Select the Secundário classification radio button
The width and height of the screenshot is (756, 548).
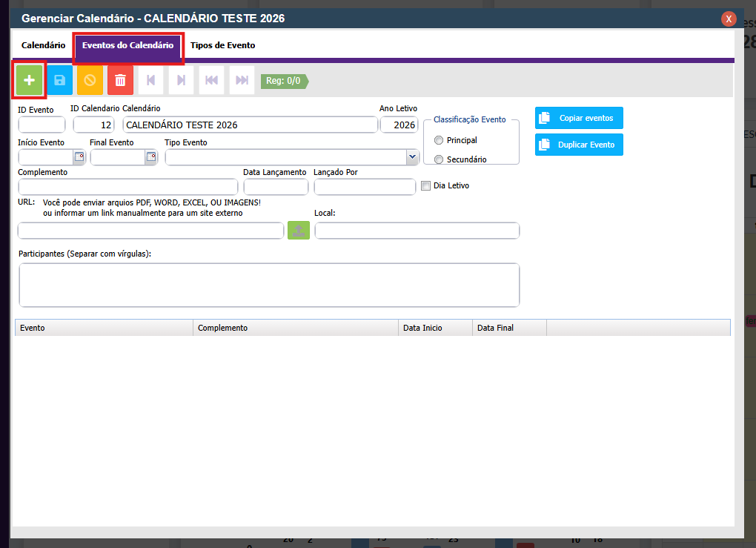click(x=439, y=159)
